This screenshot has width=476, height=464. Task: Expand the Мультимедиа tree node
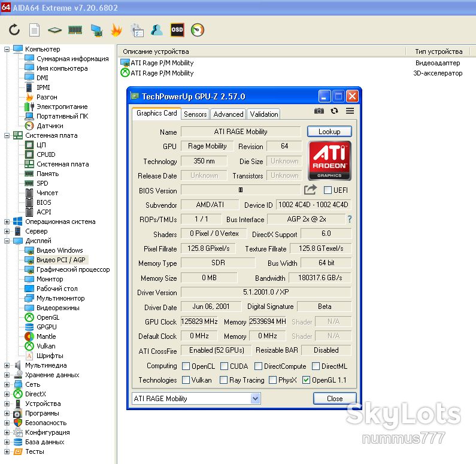(7, 365)
